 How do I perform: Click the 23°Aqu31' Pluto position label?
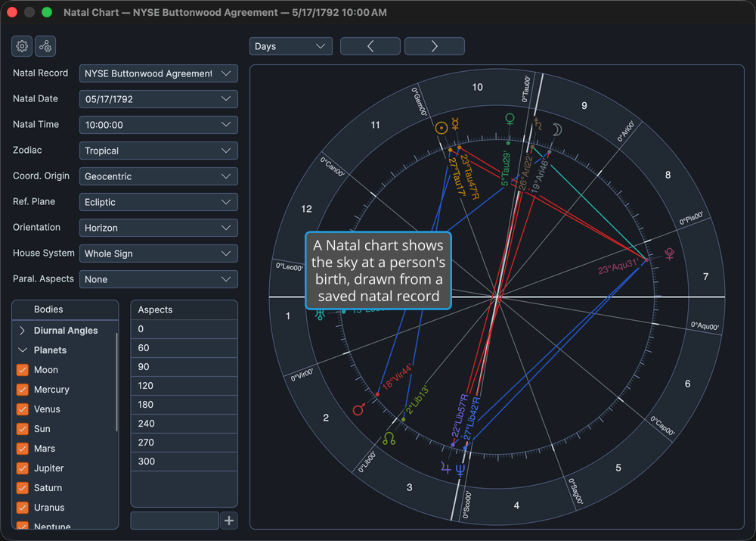pos(618,266)
